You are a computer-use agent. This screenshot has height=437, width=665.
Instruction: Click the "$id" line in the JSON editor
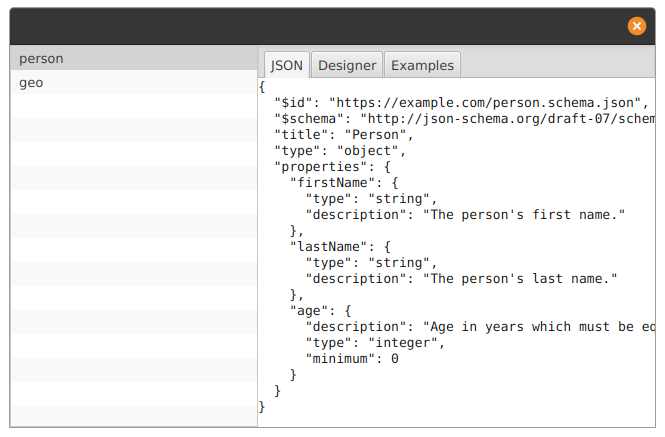(x=461, y=103)
